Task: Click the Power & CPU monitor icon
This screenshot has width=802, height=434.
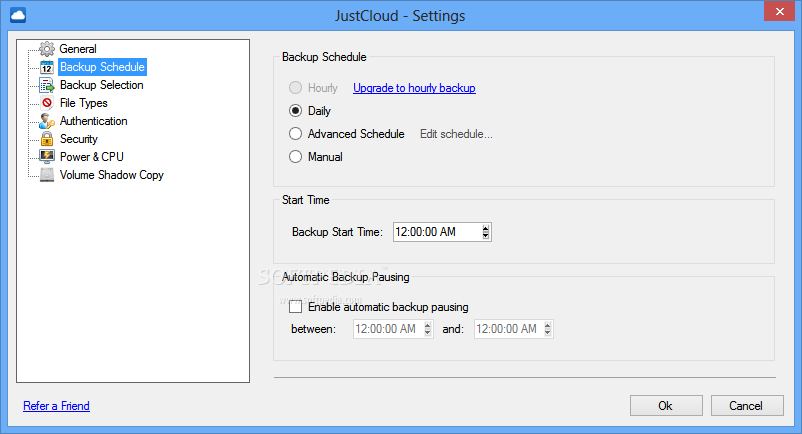Action: [47, 156]
